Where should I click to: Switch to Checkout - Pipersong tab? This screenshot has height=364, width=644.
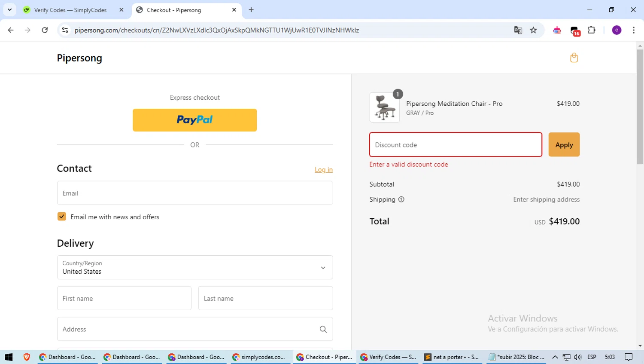click(x=187, y=10)
